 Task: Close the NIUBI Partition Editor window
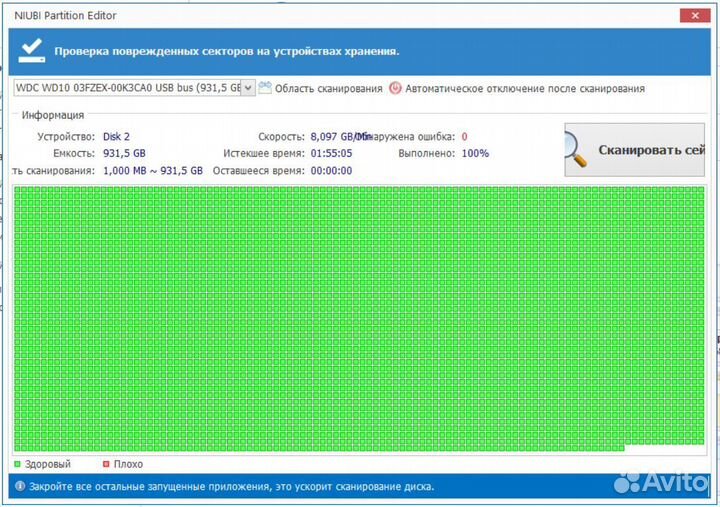[x=695, y=16]
